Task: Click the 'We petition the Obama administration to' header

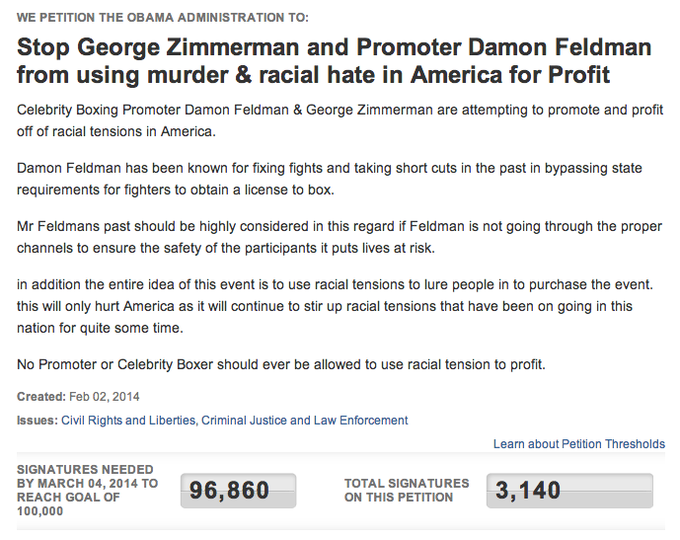Action: [x=163, y=17]
